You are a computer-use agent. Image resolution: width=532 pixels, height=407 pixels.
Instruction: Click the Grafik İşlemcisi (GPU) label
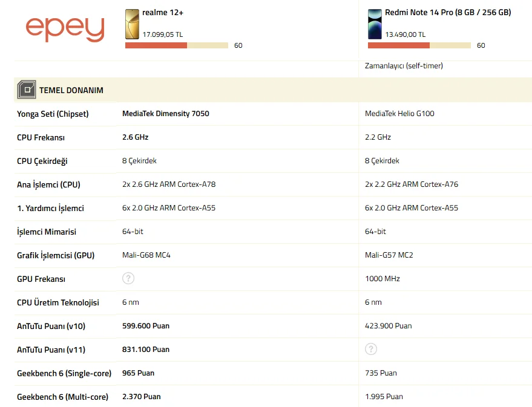pos(56,256)
